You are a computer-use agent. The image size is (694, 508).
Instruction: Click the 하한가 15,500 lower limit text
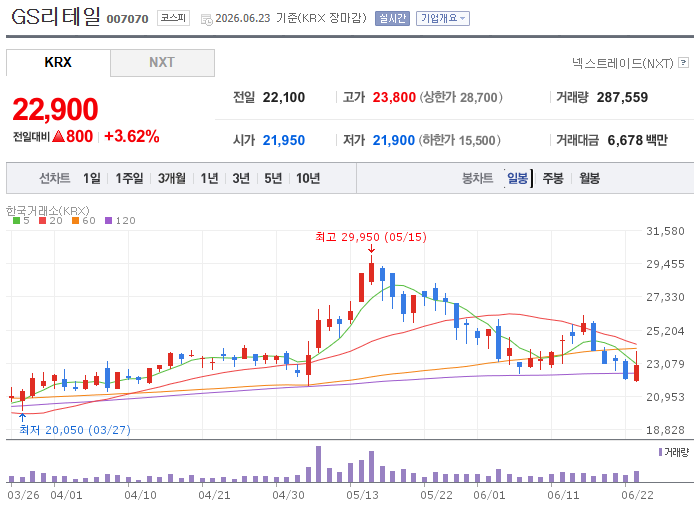(459, 140)
